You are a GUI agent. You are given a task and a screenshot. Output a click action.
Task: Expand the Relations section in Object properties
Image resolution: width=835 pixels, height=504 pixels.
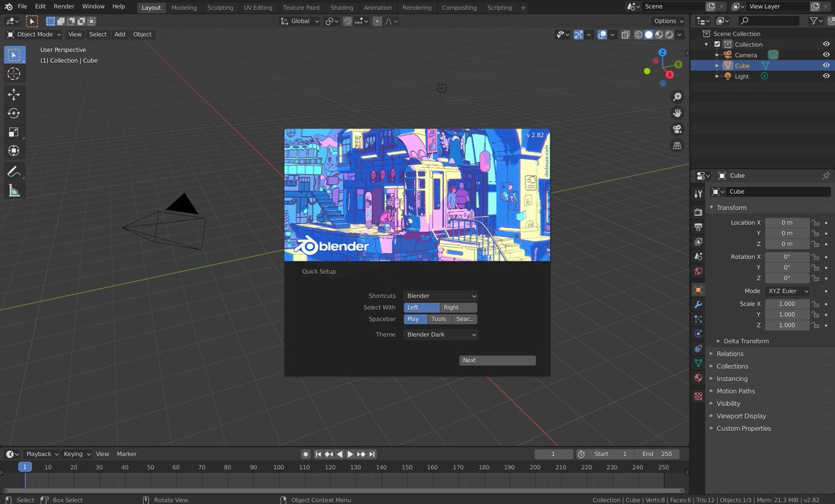click(730, 353)
